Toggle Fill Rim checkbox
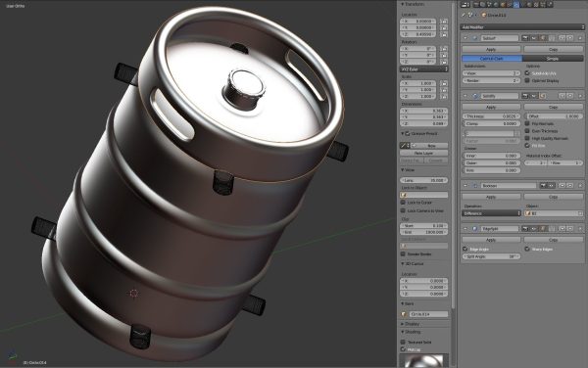This screenshot has width=588, height=368. (527, 145)
